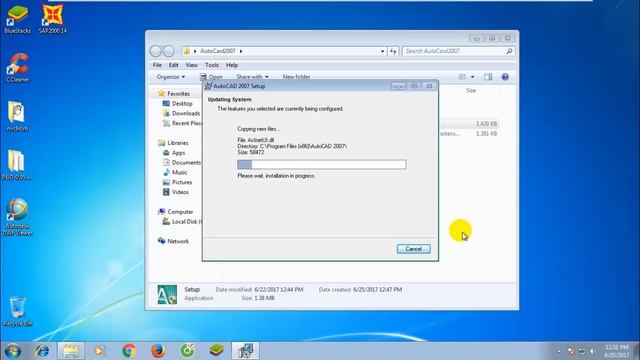This screenshot has height=360, width=640.
Task: Open the Help menu in Explorer
Action: coord(232,65)
